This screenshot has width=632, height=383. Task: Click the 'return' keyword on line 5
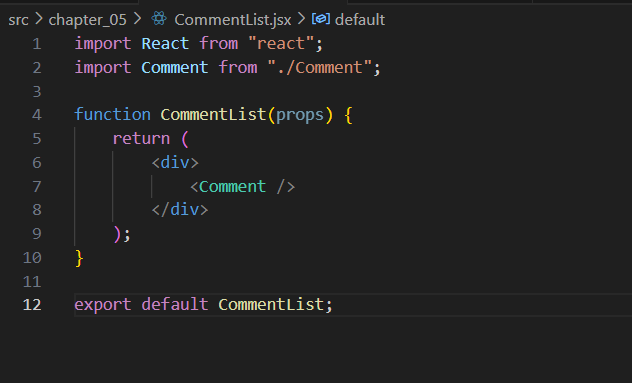[141, 139]
